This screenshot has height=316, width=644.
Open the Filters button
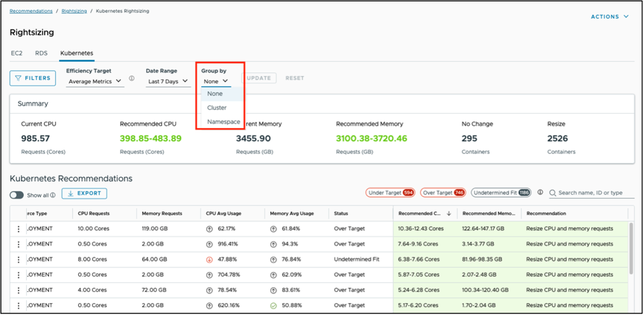[x=32, y=78]
